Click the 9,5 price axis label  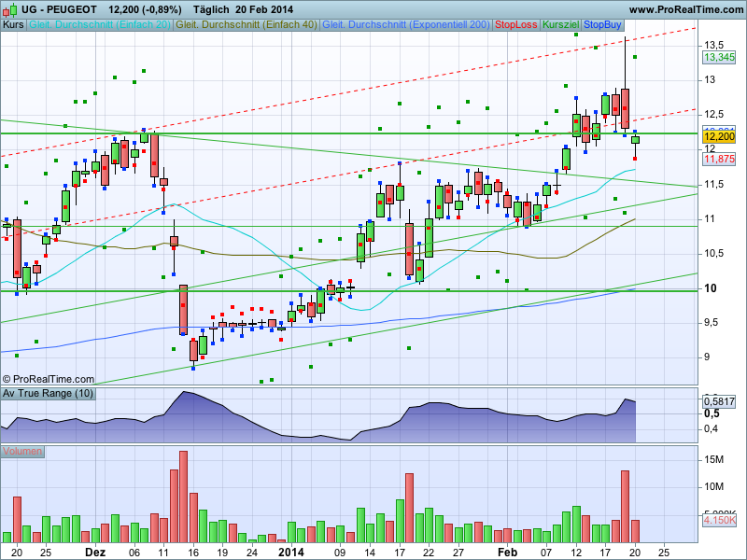[712, 323]
